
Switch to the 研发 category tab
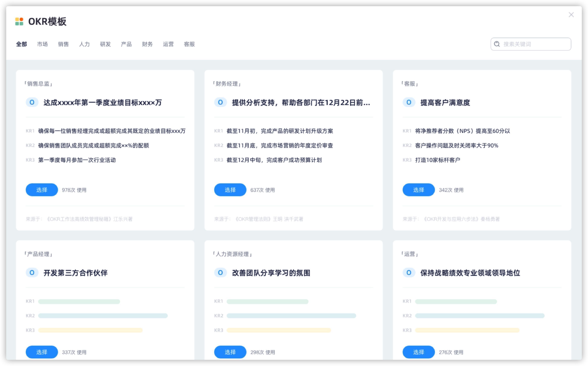click(x=105, y=44)
